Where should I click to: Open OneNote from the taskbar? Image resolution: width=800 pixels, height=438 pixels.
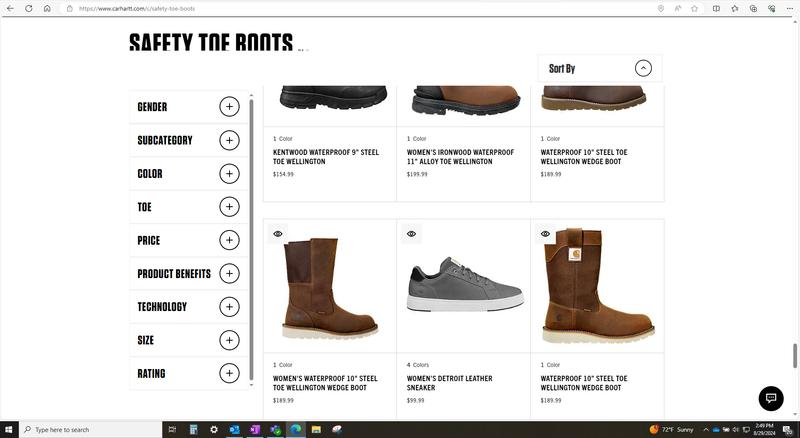[x=255, y=429]
